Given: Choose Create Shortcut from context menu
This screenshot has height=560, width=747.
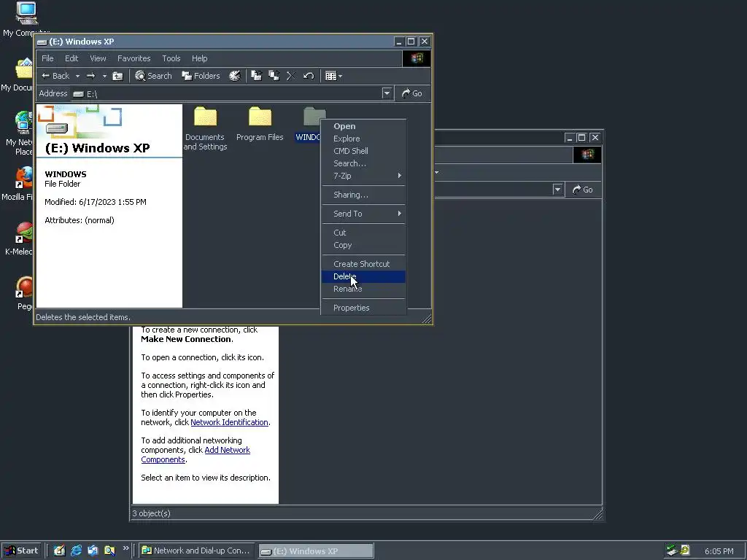Looking at the screenshot, I should pos(363,264).
